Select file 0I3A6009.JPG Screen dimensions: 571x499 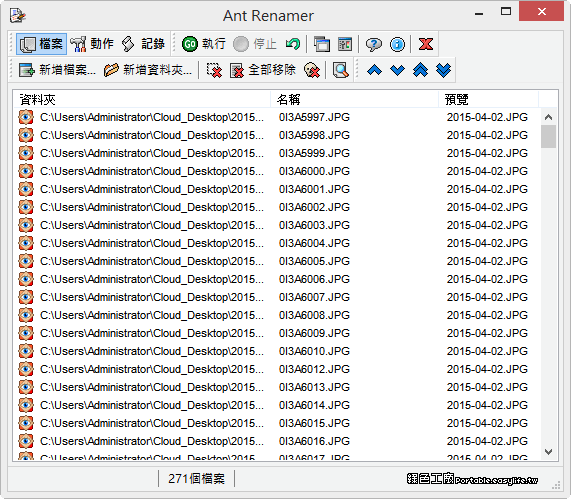click(x=314, y=333)
